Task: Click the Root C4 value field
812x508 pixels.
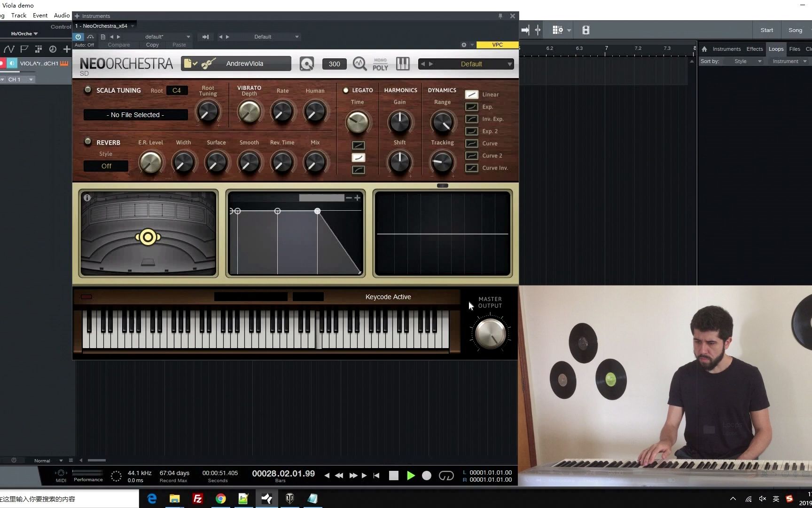Action: tap(177, 90)
